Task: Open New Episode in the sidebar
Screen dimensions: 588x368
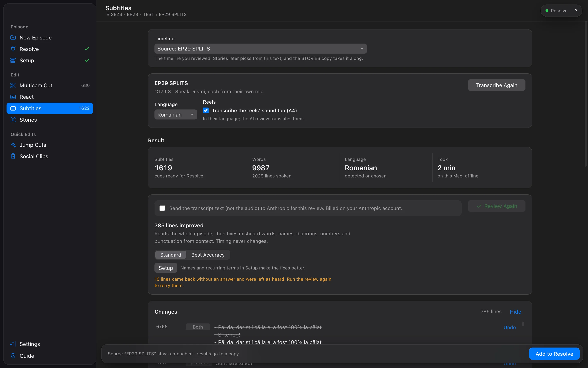Action: 50,38
